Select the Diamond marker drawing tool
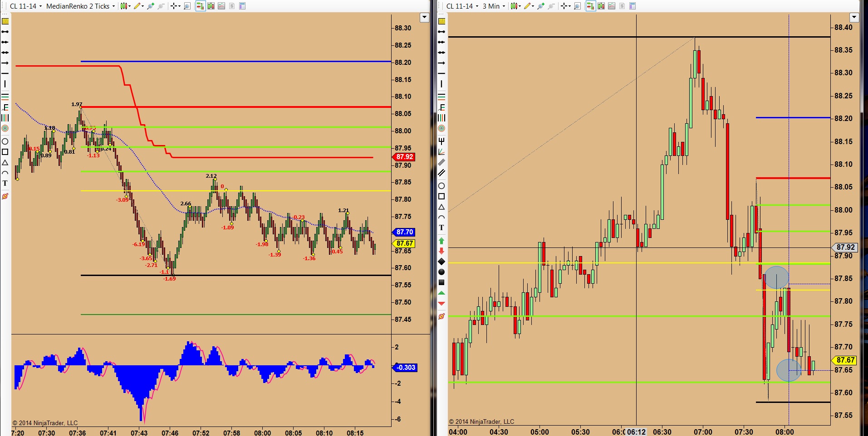The height and width of the screenshot is (436, 868). (x=441, y=262)
